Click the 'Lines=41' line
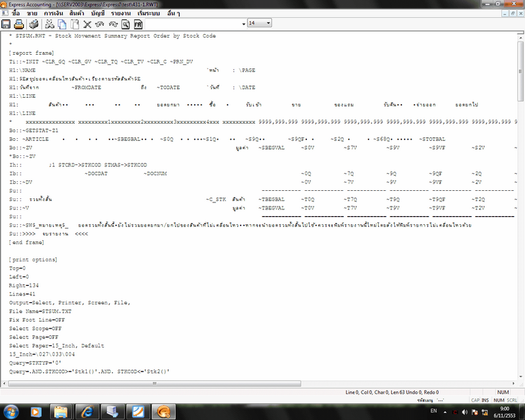This screenshot has height=420, width=525. coord(22,294)
